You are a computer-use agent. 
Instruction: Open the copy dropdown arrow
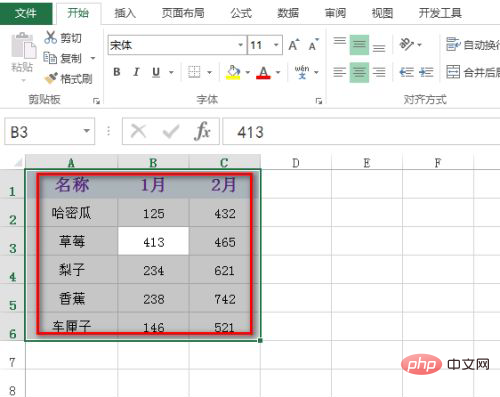pos(93,59)
